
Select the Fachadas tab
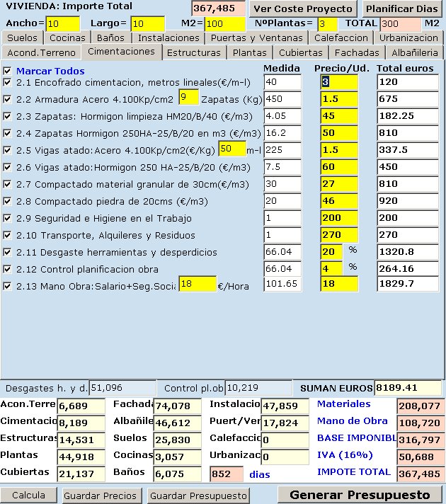click(x=357, y=52)
